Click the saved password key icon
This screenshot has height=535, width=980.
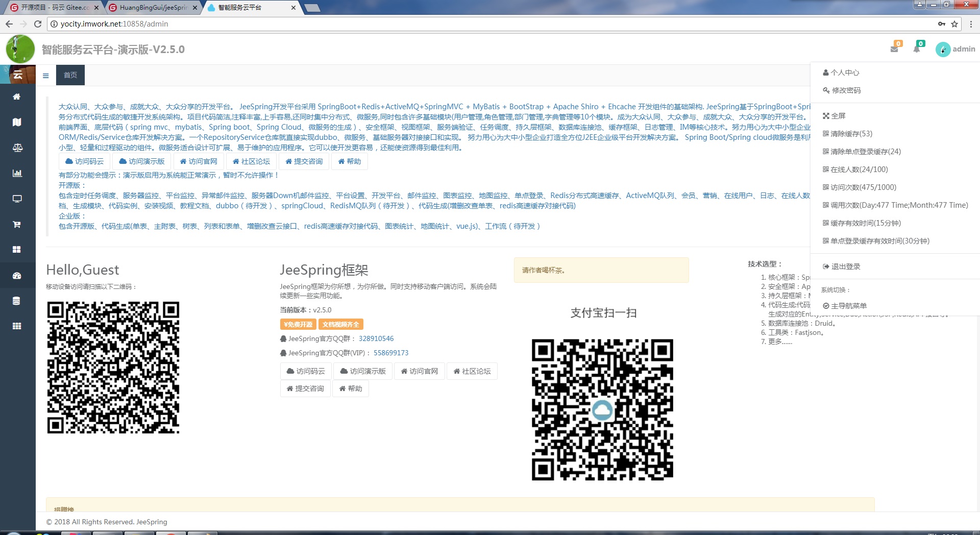pos(942,24)
